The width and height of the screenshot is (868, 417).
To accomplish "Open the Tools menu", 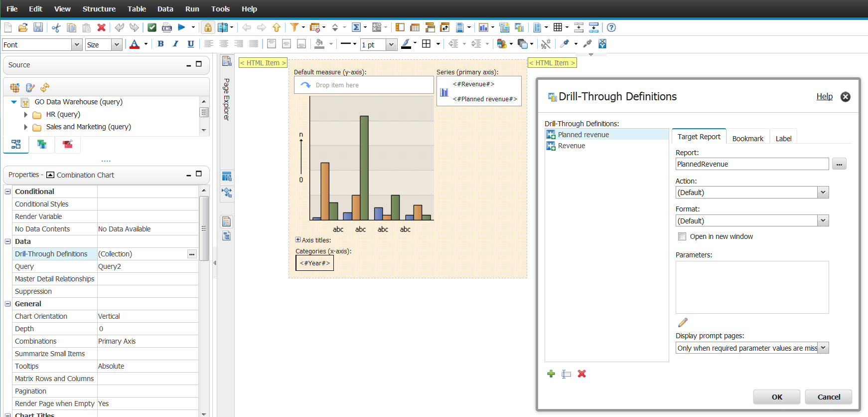I will click(x=220, y=9).
